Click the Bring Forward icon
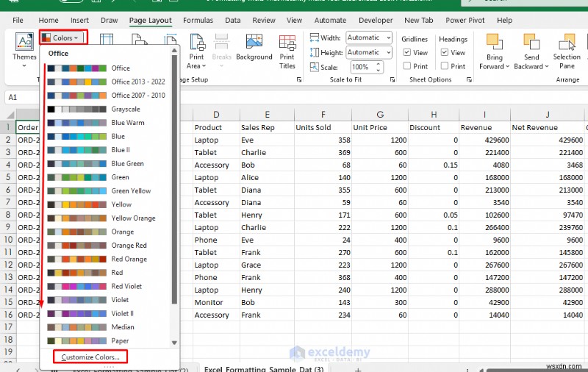 pyautogui.click(x=494, y=41)
